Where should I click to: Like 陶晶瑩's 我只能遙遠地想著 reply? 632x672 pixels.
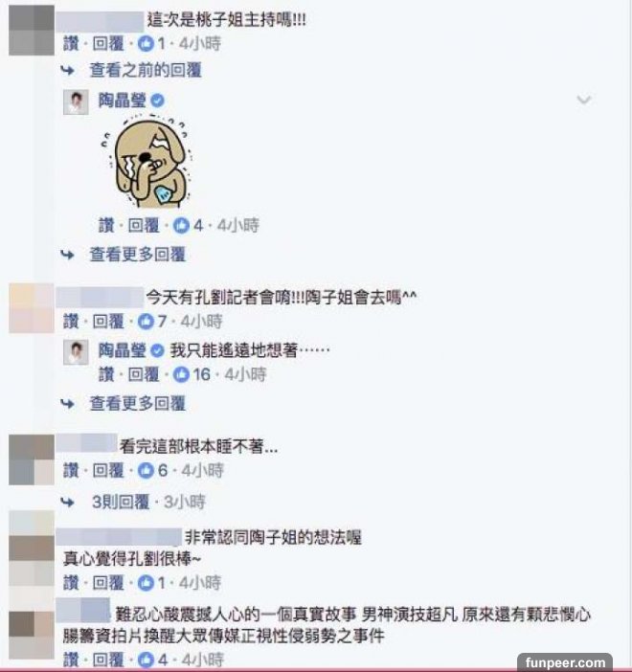(x=106, y=374)
